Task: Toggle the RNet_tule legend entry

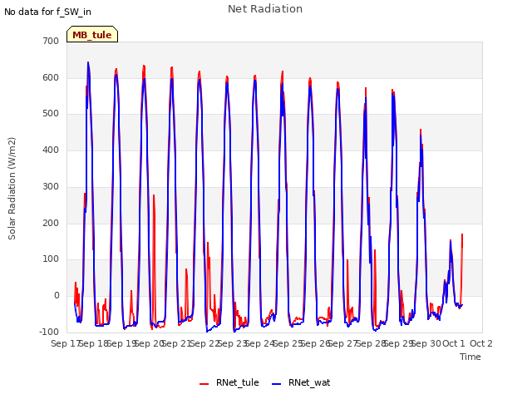Action: pos(229,382)
